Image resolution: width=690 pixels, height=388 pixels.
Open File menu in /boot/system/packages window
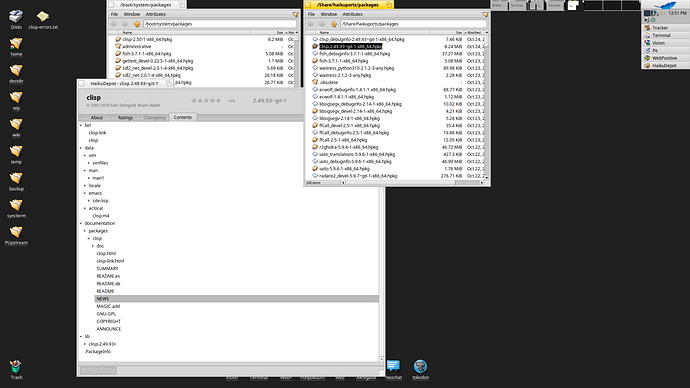[x=114, y=14]
